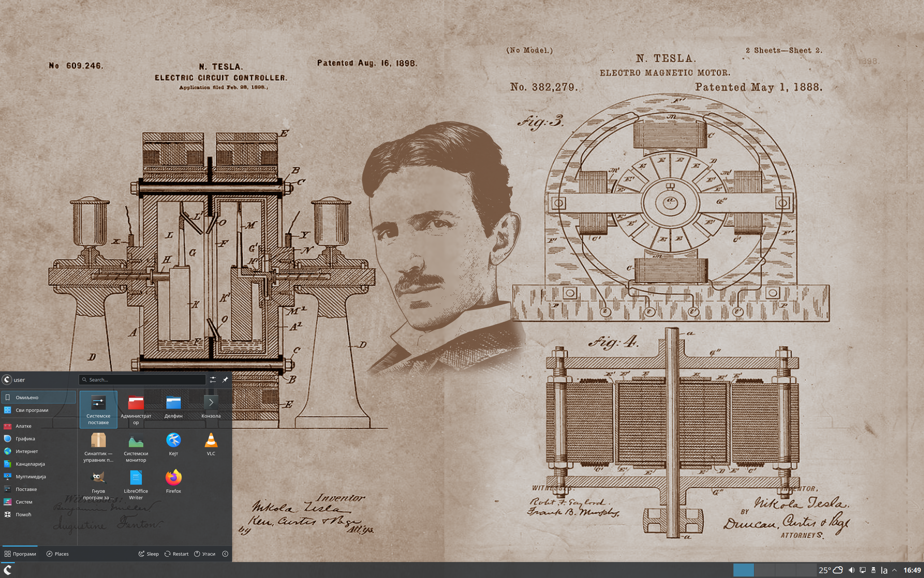Open the Интернет category
924x578 pixels.
[x=39, y=451]
